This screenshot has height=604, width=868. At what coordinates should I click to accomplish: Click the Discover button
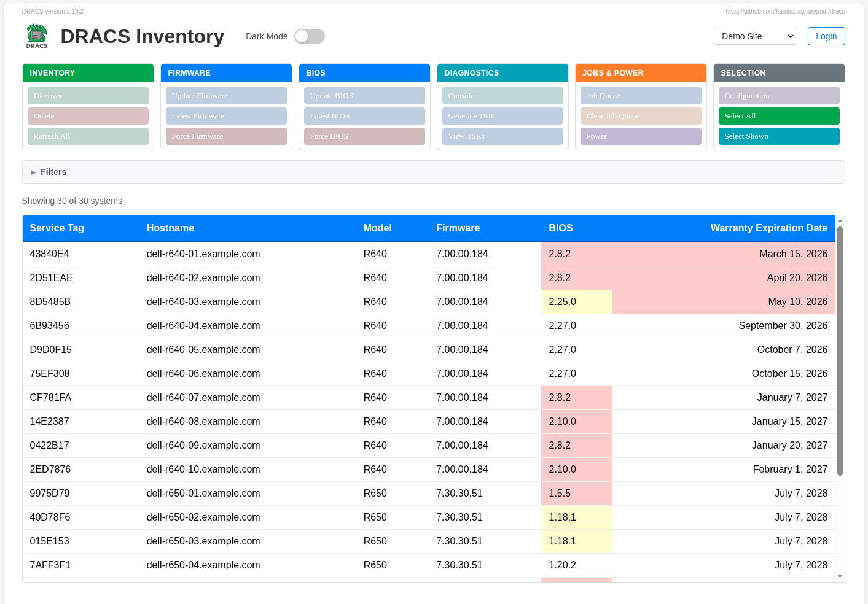[x=88, y=96]
